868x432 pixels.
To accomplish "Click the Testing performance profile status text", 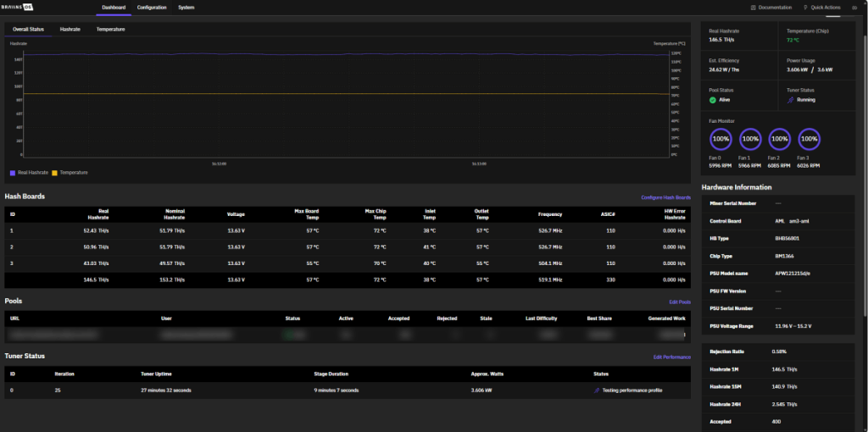I will click(x=632, y=390).
